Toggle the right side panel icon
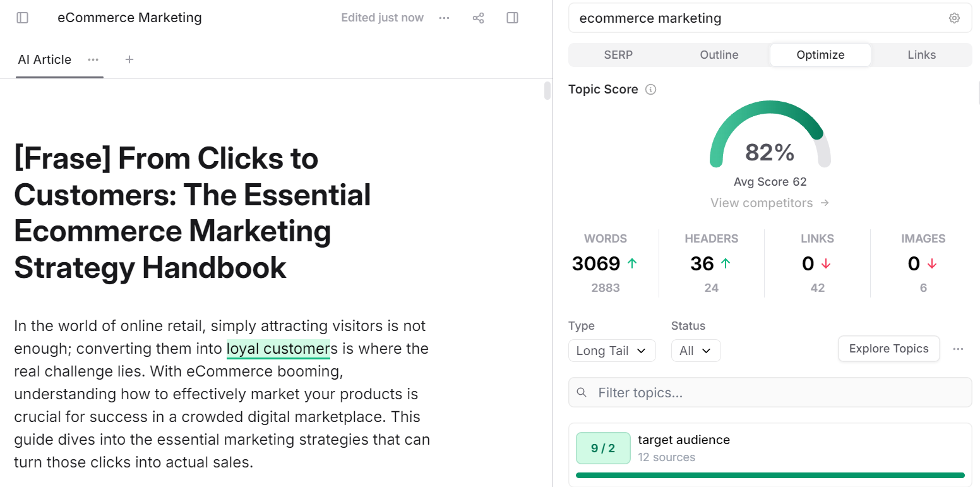Image resolution: width=980 pixels, height=487 pixels. pos(513,18)
